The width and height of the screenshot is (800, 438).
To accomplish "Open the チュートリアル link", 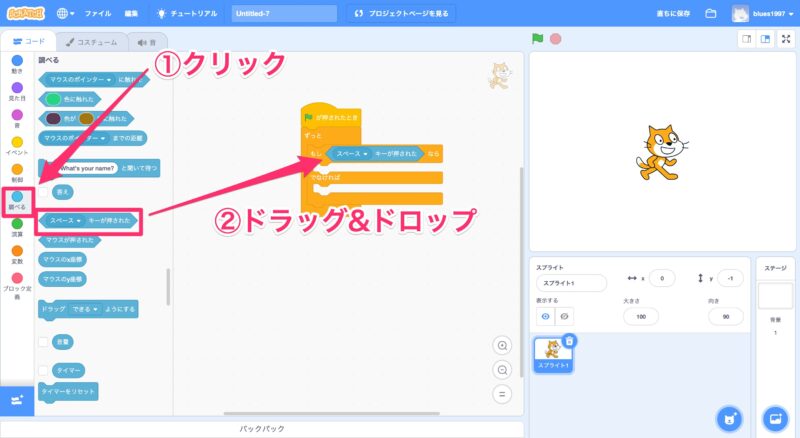I will click(x=188, y=14).
